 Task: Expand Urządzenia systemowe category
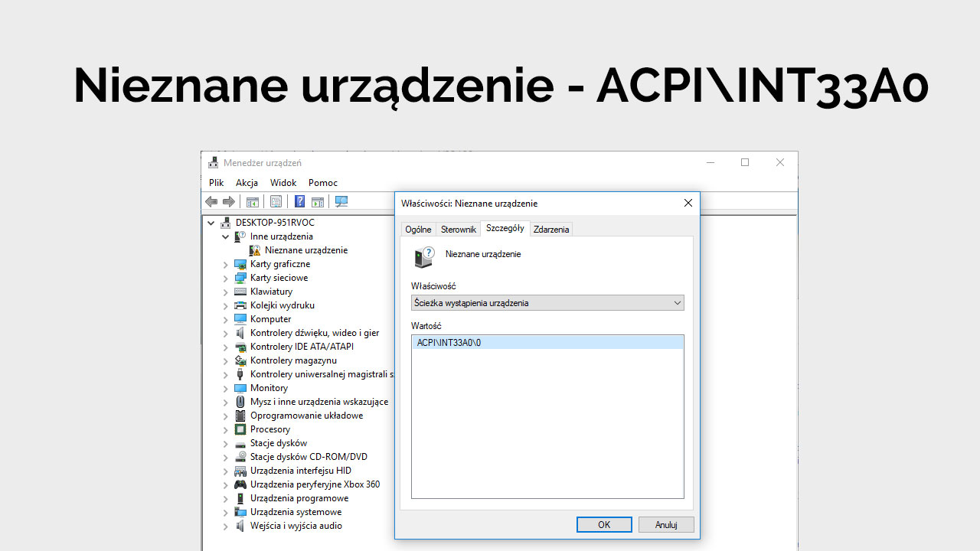tap(225, 512)
